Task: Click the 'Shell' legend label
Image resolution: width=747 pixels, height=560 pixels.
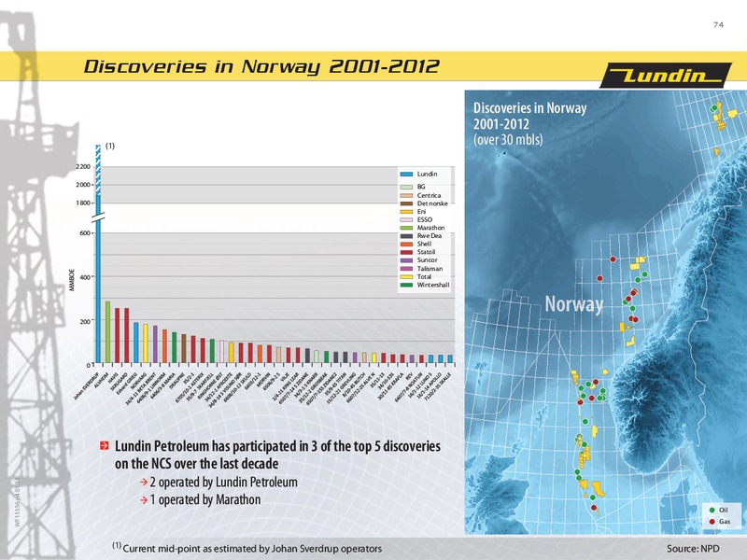Action: point(424,244)
